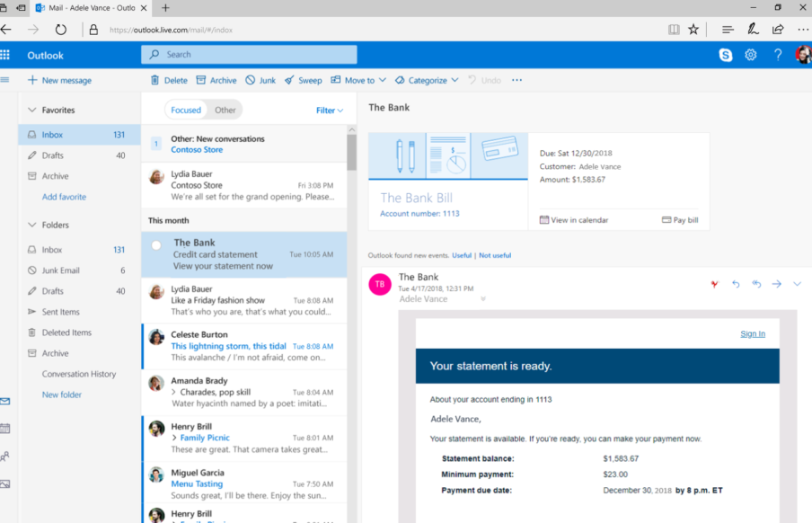Archive the selected message from toolbar
812x523 pixels.
click(x=216, y=80)
